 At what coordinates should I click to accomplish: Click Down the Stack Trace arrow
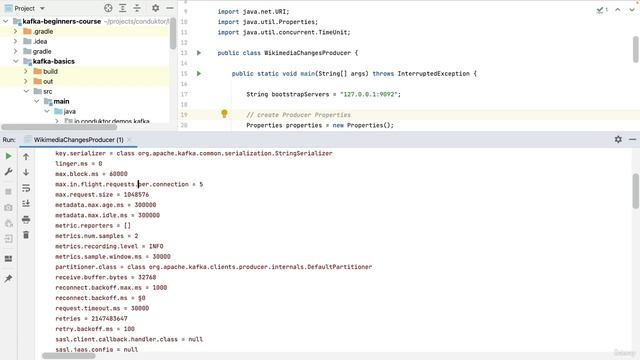coord(26,172)
